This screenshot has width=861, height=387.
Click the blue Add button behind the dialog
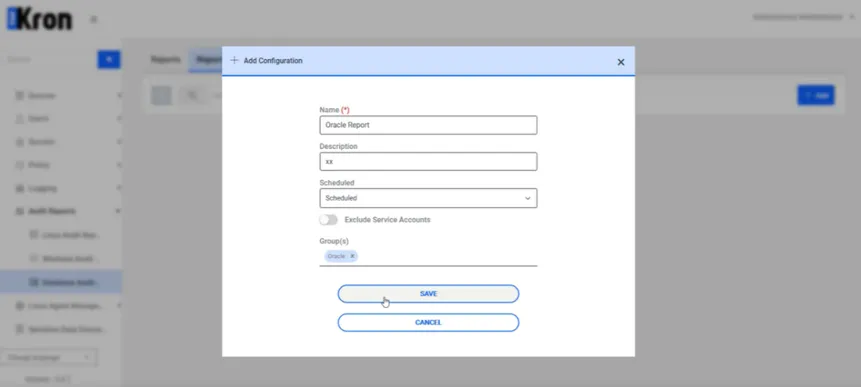pos(816,96)
